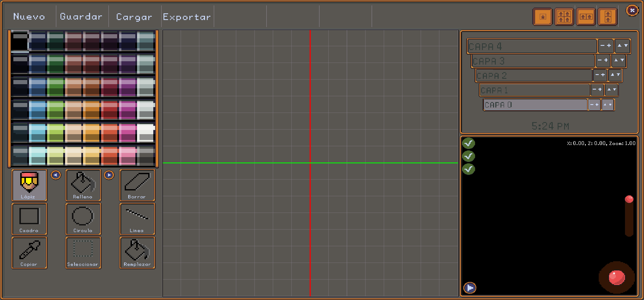Click minus/plus control on CAPA 2 layer
Viewport: 644px width, 300px height.
[x=600, y=75]
